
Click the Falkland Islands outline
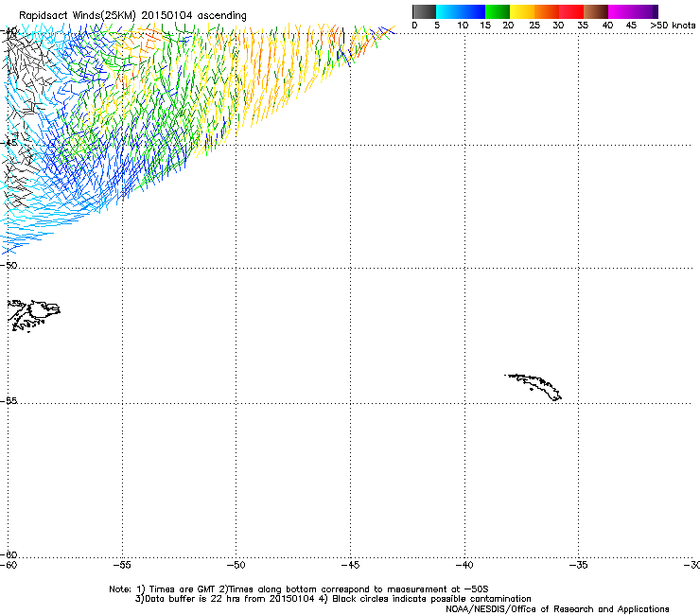tap(33, 315)
